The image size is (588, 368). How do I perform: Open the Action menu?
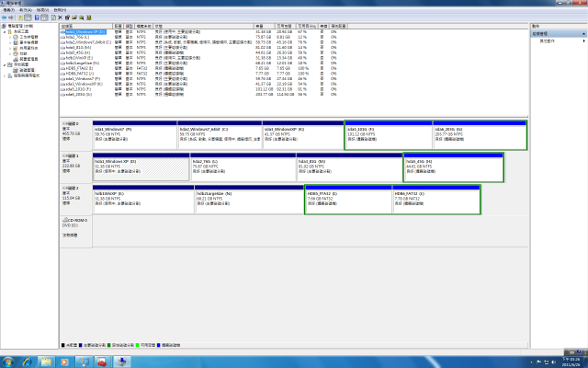(x=26, y=10)
